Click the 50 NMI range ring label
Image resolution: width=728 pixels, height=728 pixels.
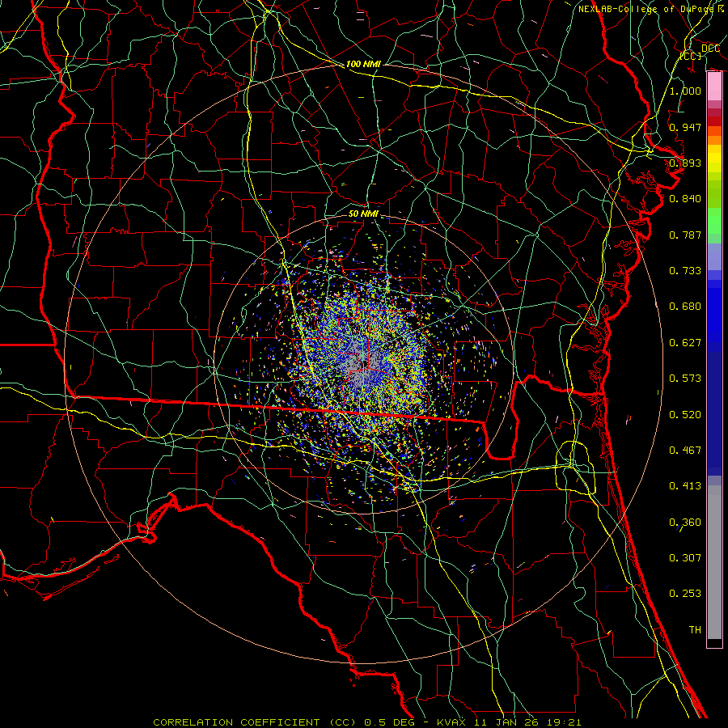[x=363, y=214]
